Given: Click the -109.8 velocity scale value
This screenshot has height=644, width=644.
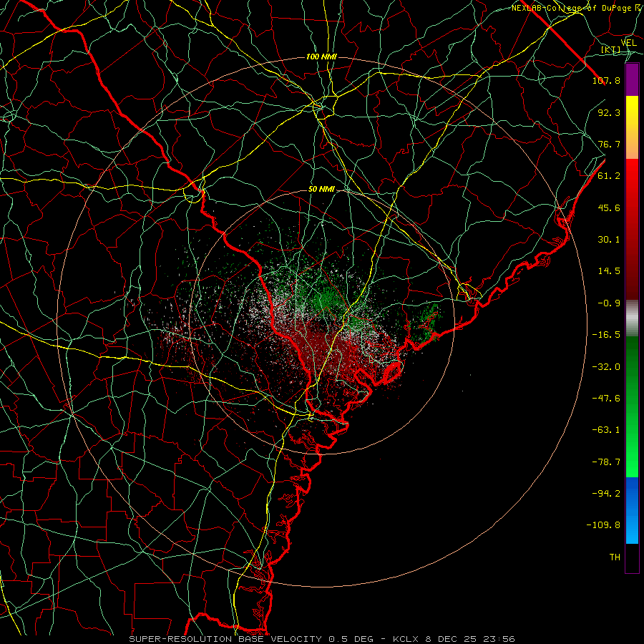Looking at the screenshot, I should (603, 525).
